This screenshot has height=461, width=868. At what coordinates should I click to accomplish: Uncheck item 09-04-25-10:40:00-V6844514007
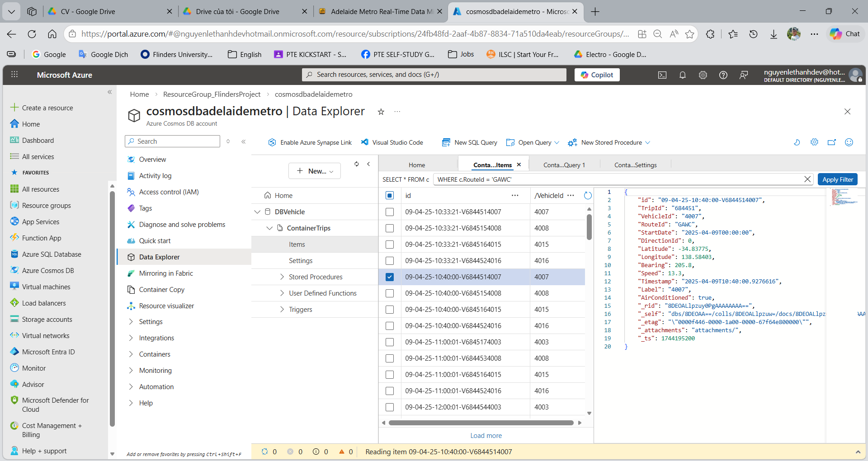point(390,277)
